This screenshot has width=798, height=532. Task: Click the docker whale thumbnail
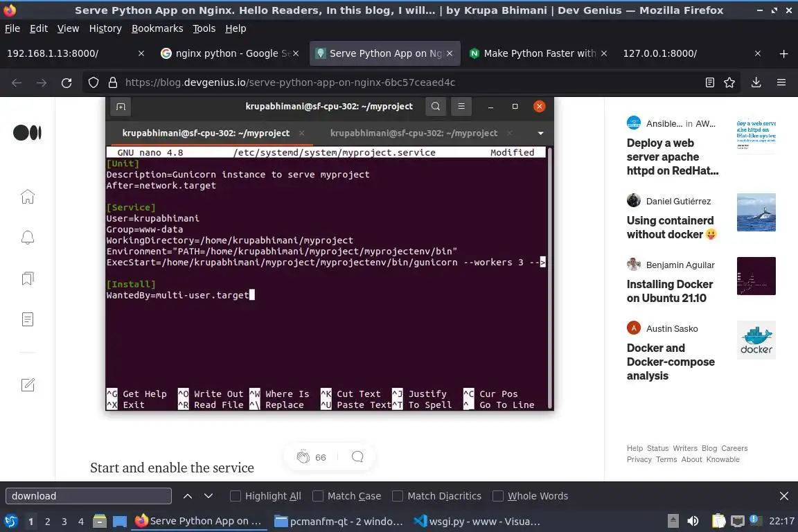(756, 340)
